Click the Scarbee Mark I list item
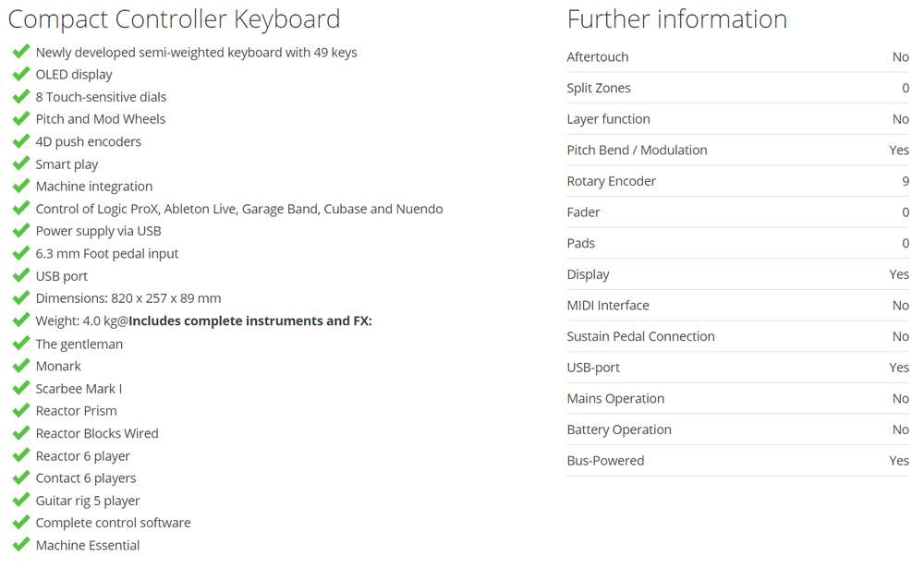 (x=79, y=389)
